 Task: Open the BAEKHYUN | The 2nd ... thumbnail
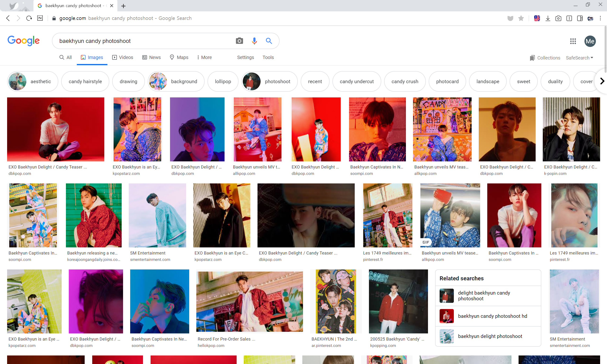(336, 301)
